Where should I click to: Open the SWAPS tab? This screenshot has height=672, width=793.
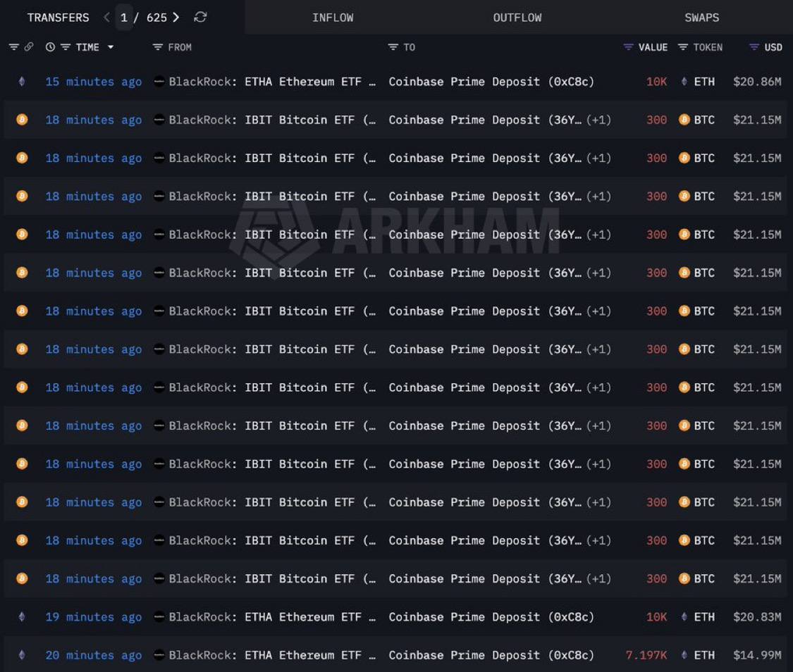click(x=701, y=18)
